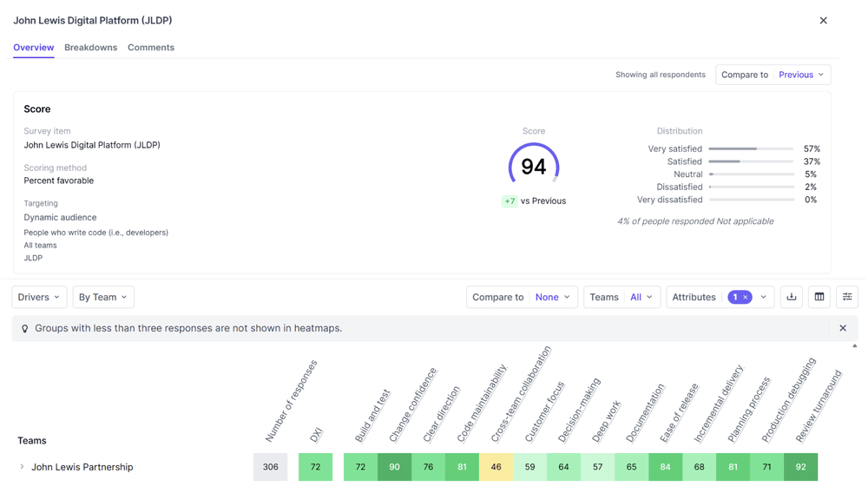
Task: Click the Review turnaround 92 cell
Action: tap(800, 467)
